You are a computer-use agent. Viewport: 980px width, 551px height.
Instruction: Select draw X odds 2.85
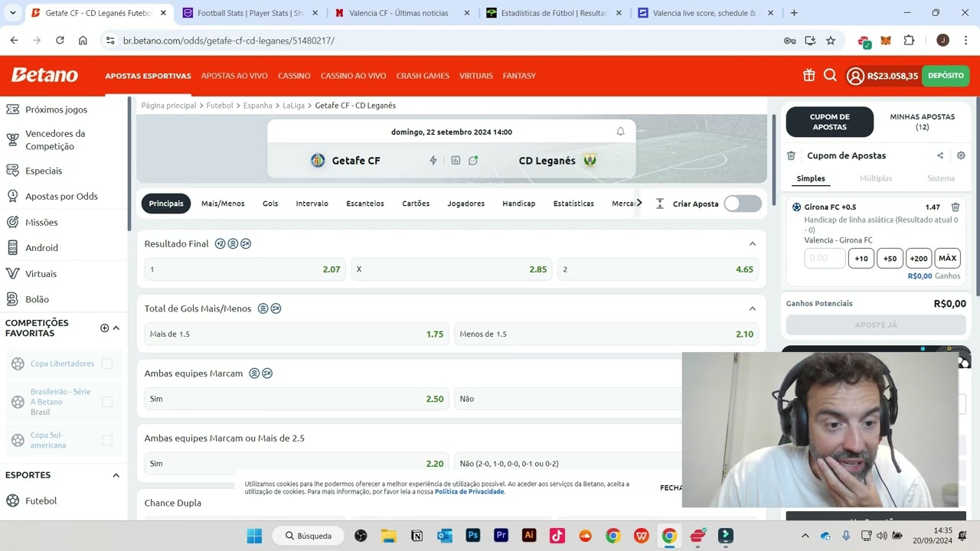pos(452,269)
